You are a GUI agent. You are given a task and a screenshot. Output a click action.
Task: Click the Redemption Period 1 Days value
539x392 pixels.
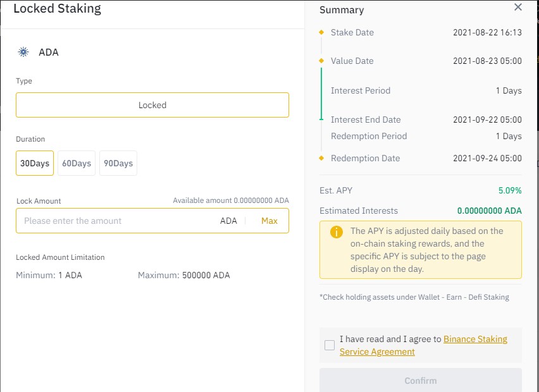[509, 136]
